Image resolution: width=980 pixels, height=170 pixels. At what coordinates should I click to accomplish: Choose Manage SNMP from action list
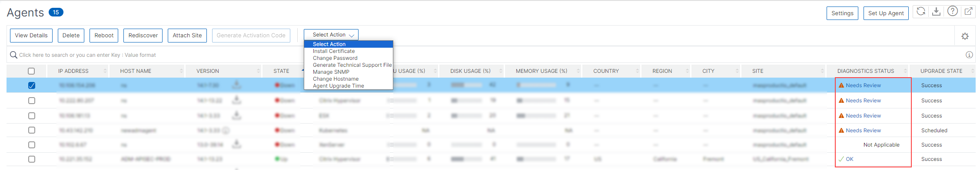pyautogui.click(x=349, y=72)
